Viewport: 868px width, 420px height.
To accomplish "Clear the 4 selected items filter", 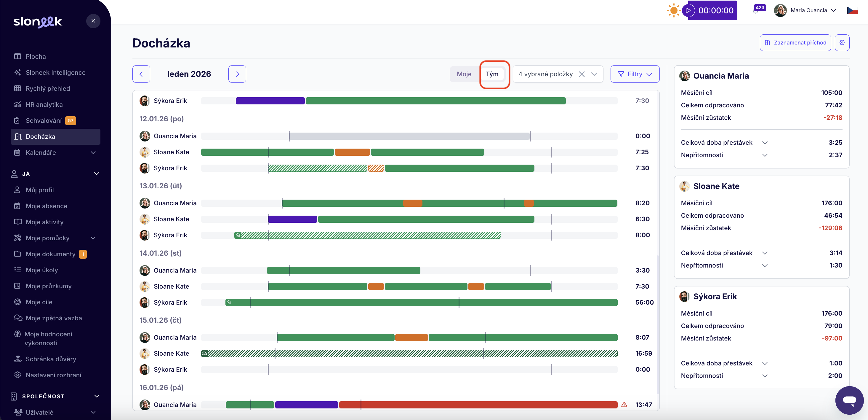I will point(582,74).
